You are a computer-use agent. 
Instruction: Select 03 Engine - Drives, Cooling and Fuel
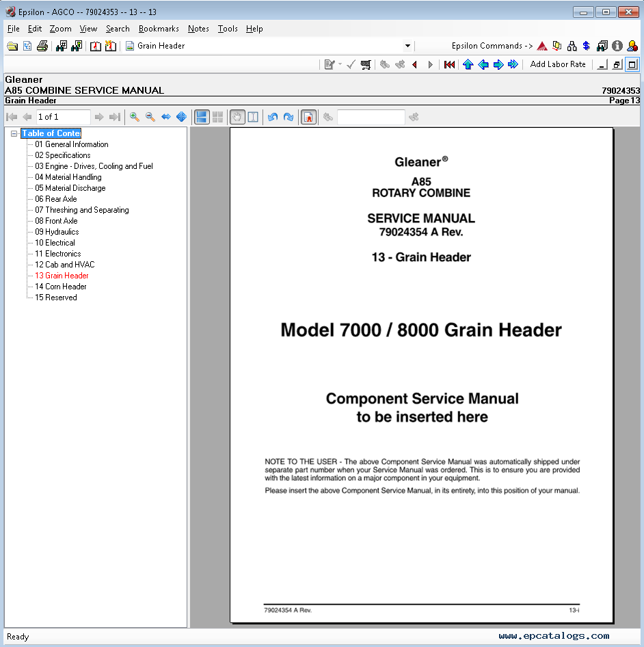click(94, 166)
